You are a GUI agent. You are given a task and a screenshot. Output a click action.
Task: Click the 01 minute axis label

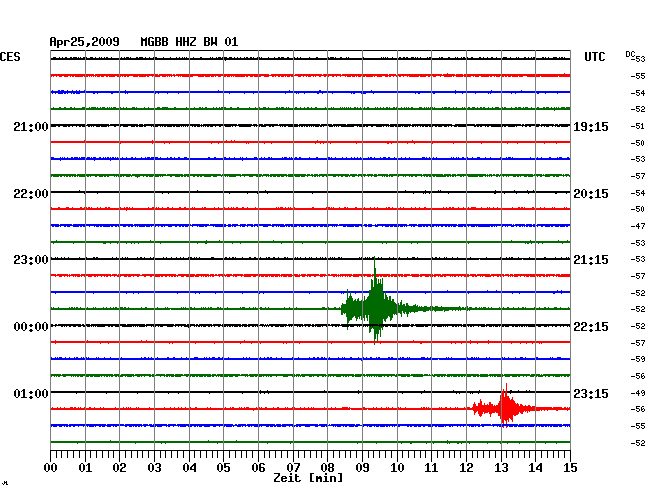(x=85, y=467)
